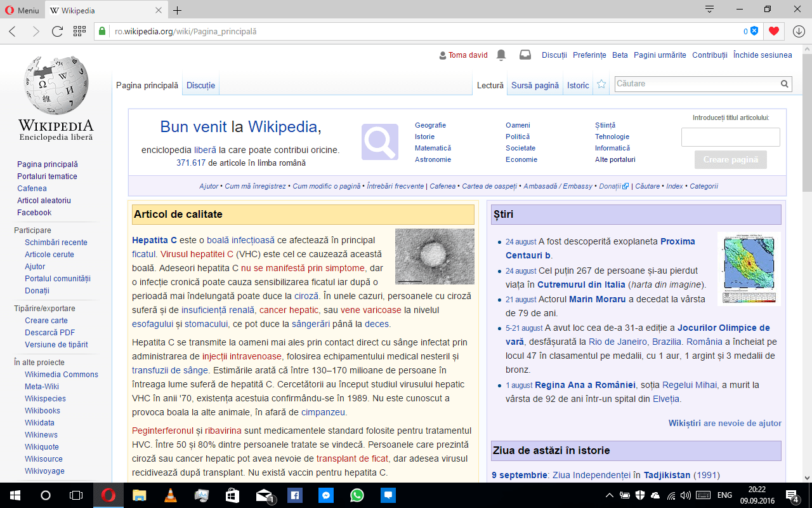This screenshot has width=812, height=508.
Task: Open the Speed Dial start page grid
Action: pyautogui.click(x=79, y=31)
